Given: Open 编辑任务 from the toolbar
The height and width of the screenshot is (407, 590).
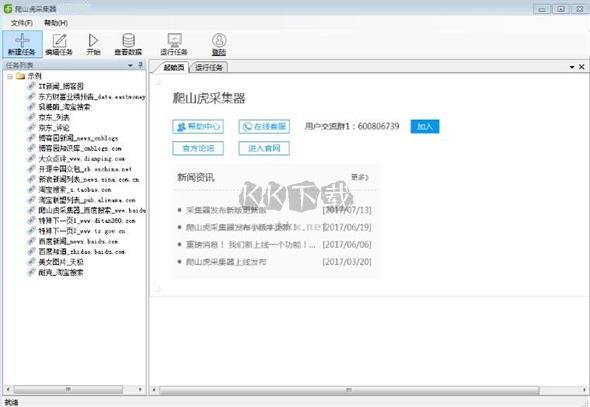Looking at the screenshot, I should click(59, 44).
